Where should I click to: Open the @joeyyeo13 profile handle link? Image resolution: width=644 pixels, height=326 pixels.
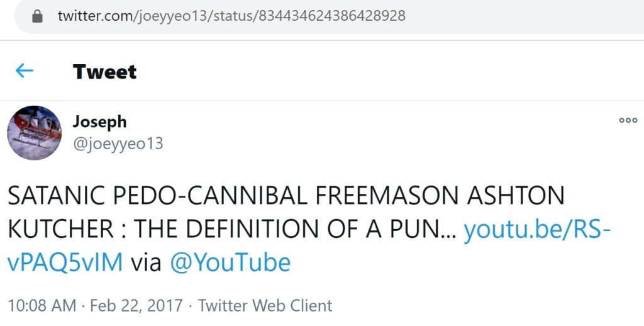point(118,144)
